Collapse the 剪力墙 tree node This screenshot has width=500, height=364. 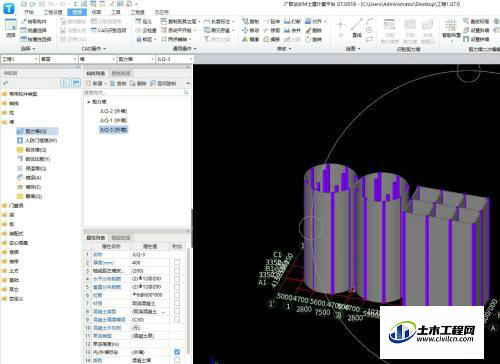click(88, 102)
